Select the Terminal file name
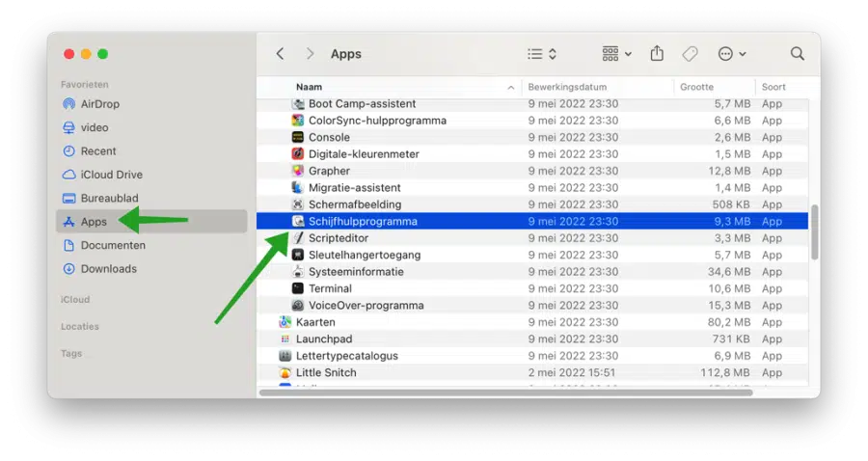The width and height of the screenshot is (868, 461). point(330,288)
